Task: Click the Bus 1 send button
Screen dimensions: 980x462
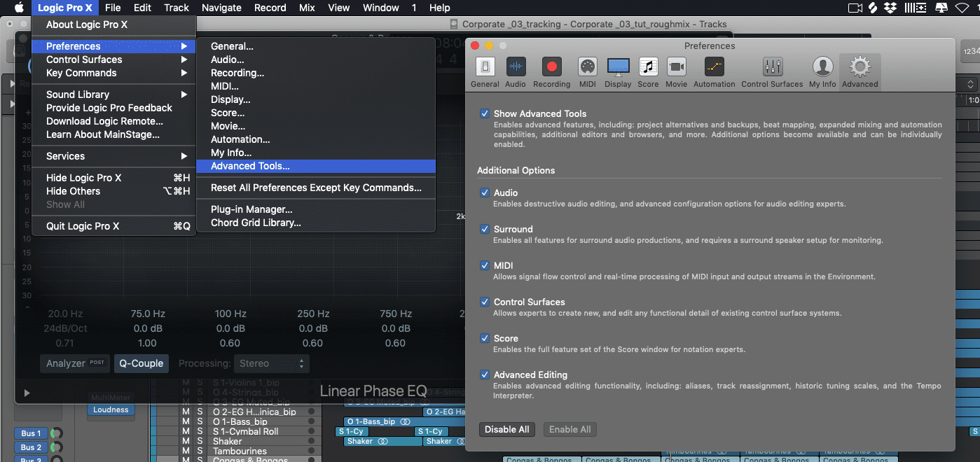Action: pos(31,433)
